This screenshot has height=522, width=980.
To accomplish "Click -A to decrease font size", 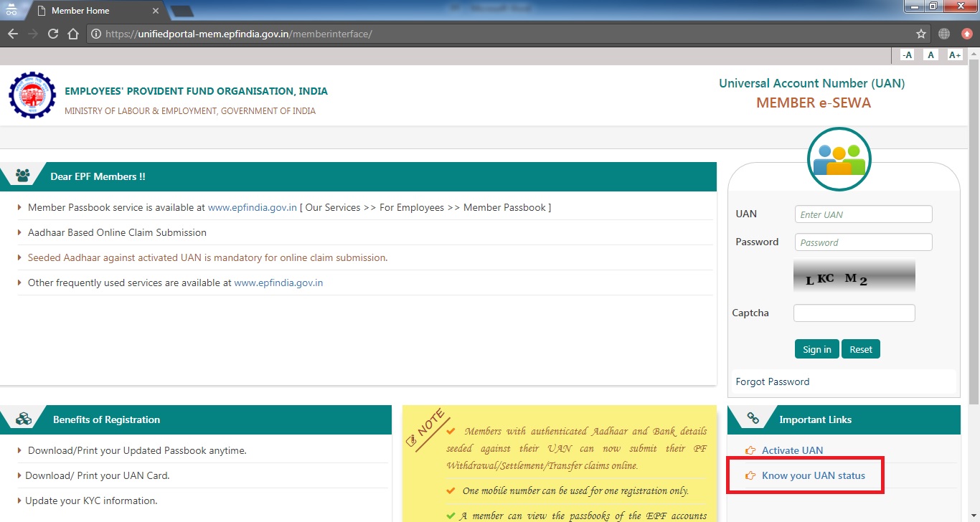I will [x=907, y=54].
